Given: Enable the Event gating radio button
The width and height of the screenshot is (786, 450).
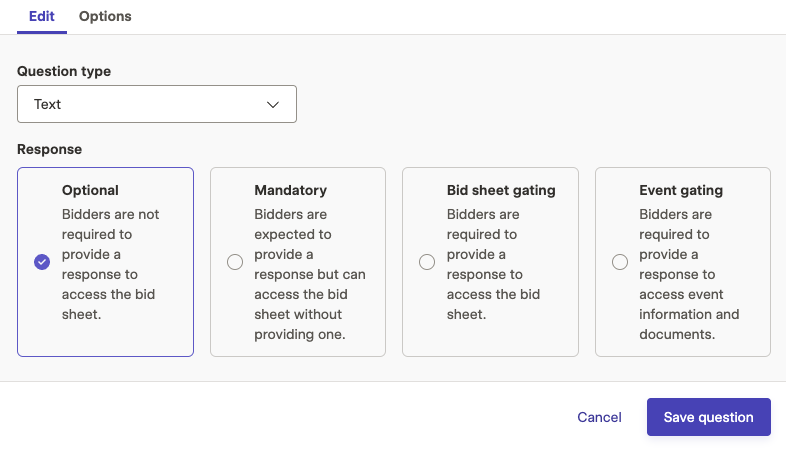Looking at the screenshot, I should [x=620, y=262].
